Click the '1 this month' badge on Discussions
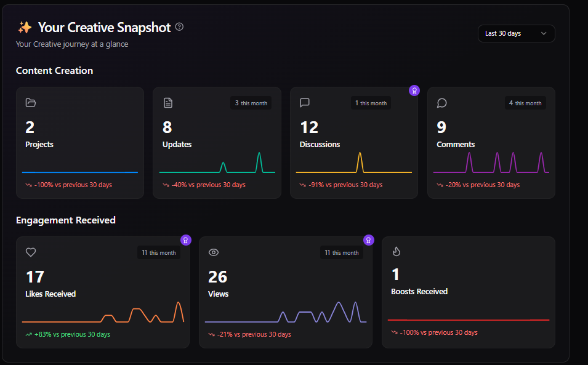 point(371,103)
